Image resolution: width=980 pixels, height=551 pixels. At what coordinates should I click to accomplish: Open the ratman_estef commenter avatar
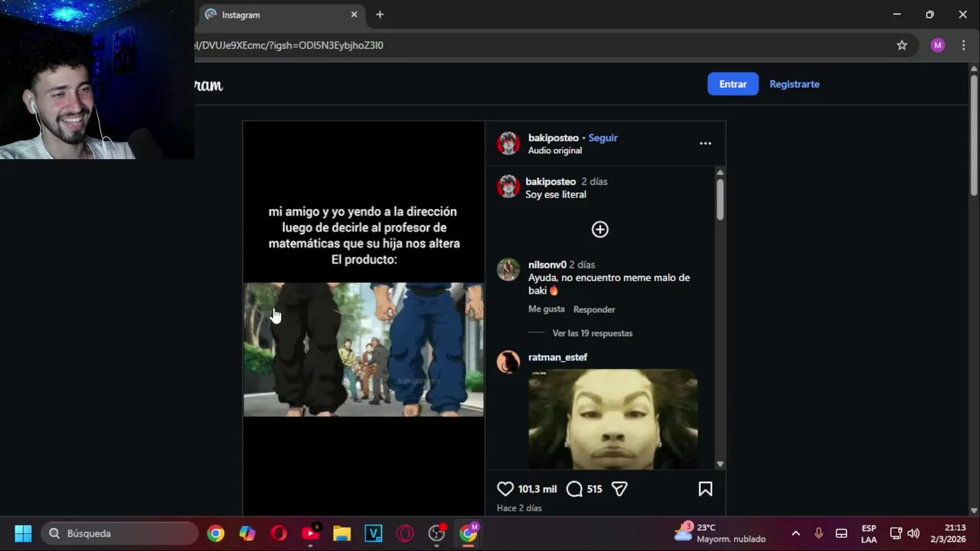508,362
